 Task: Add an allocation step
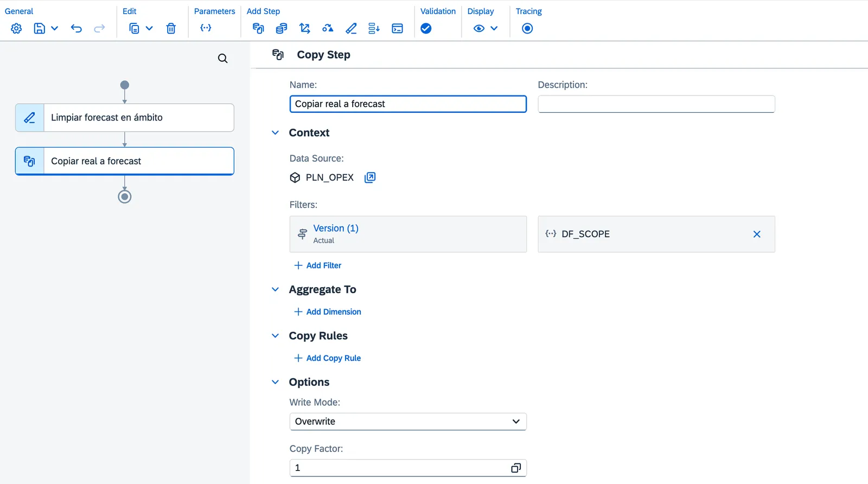pyautogui.click(x=304, y=28)
